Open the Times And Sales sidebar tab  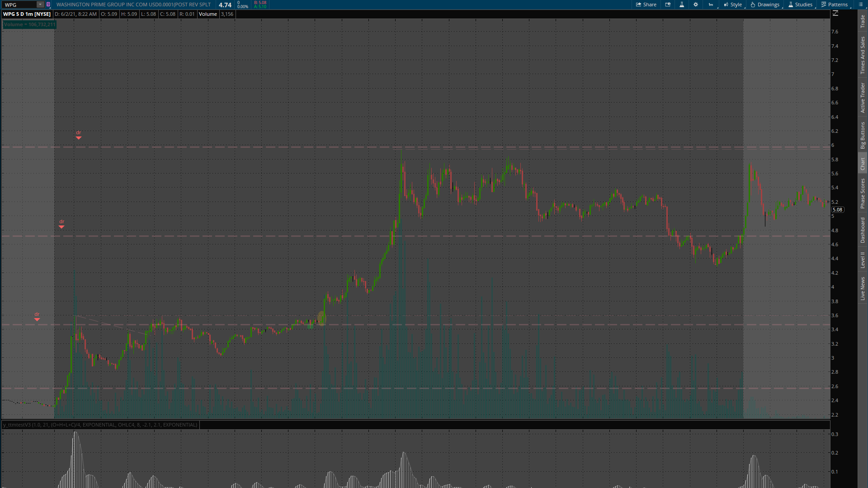[x=863, y=56]
